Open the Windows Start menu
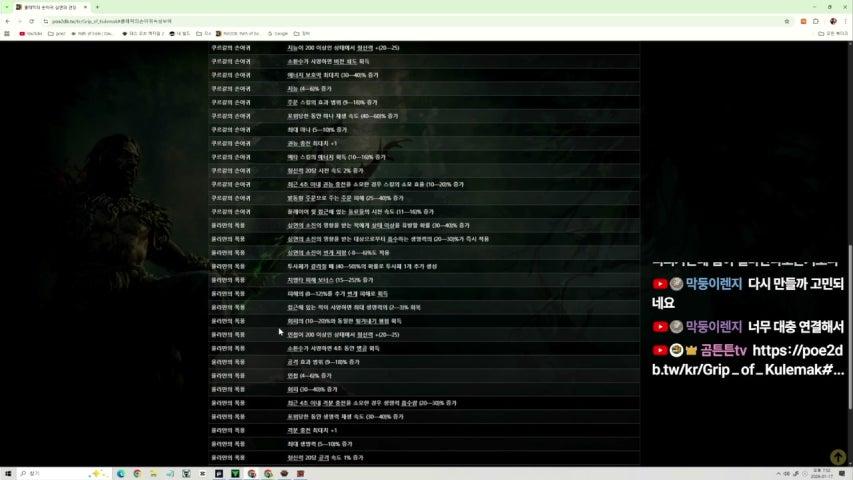Screen dimensions: 853x480 coord(8,473)
